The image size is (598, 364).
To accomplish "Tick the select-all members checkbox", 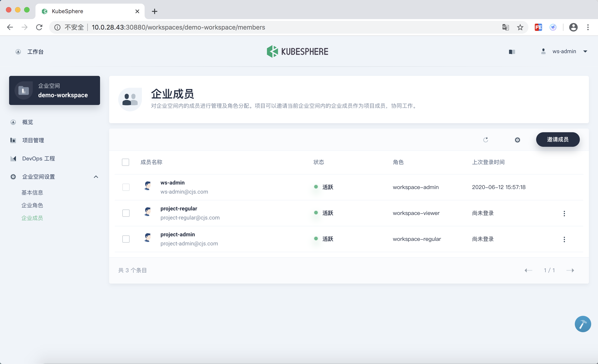I will 126,162.
